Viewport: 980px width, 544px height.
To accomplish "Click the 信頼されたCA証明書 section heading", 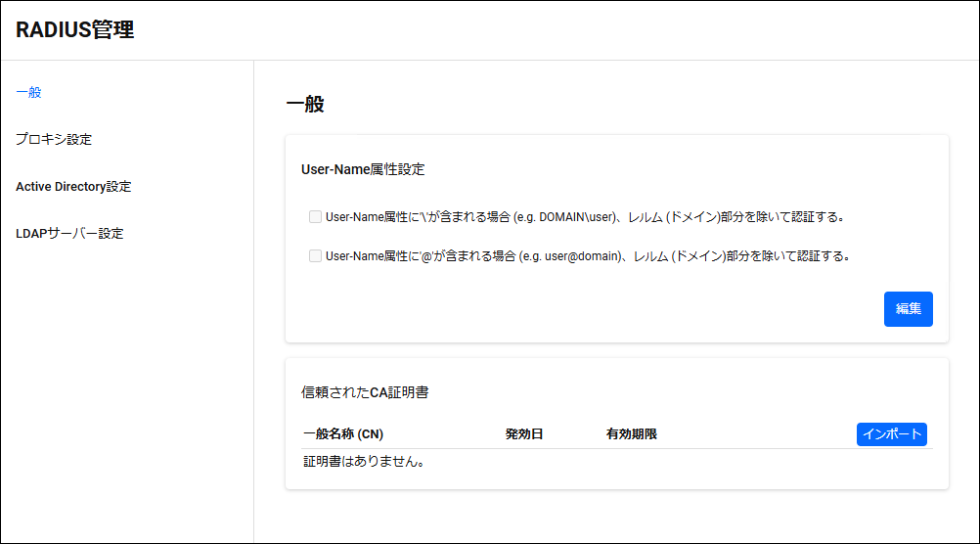I will (365, 392).
